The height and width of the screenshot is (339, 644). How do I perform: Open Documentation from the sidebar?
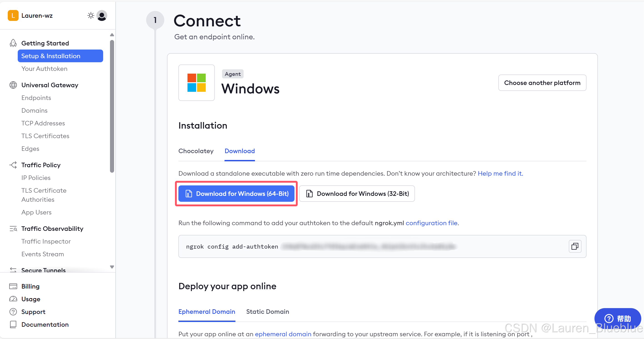coord(45,324)
